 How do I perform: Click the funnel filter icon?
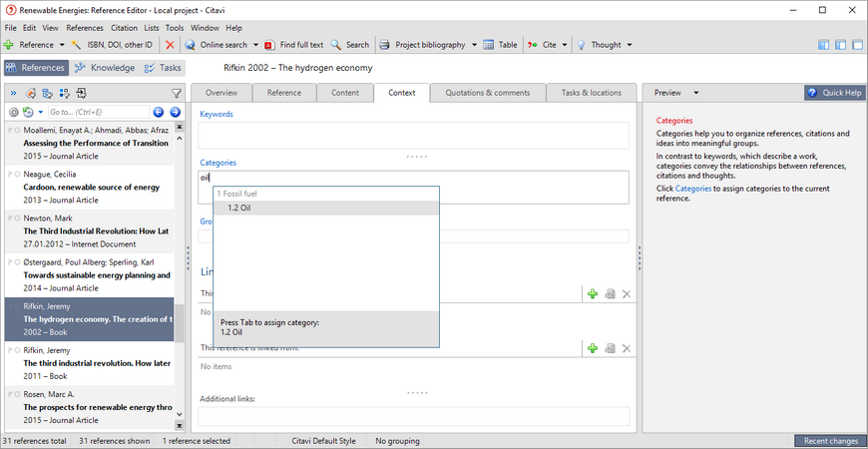pyautogui.click(x=176, y=94)
